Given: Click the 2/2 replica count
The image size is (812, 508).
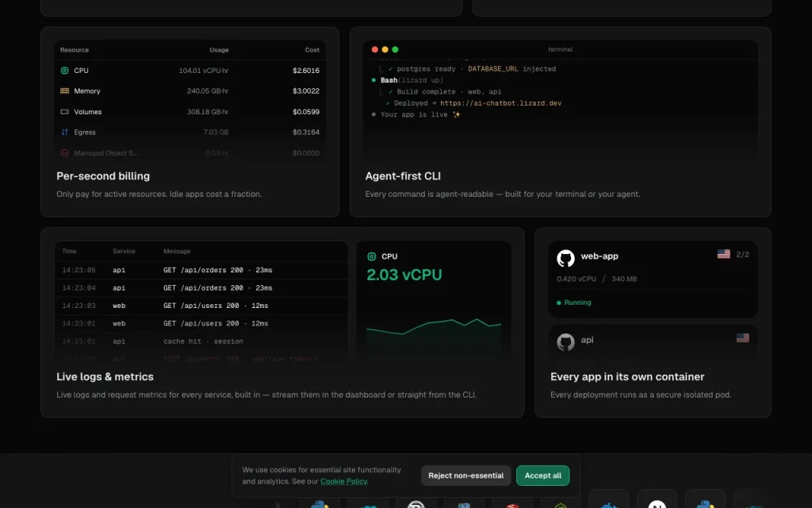Looking at the screenshot, I should pos(742,255).
